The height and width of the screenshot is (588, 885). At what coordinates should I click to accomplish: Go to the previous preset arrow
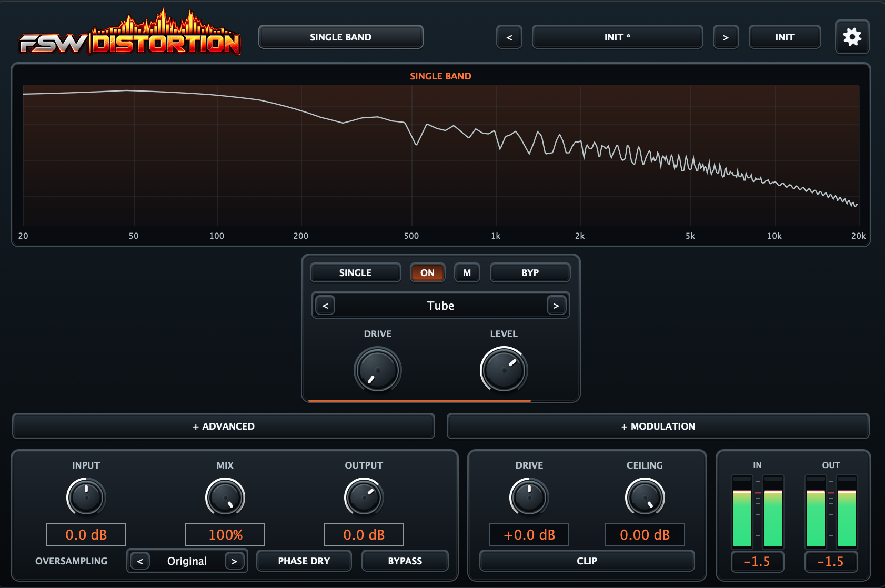click(x=509, y=37)
